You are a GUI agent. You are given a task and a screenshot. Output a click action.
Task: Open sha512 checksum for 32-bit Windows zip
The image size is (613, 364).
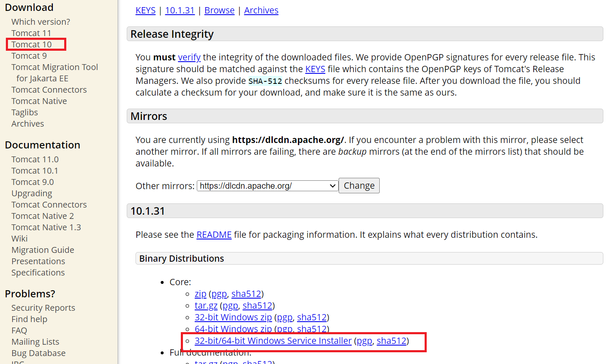point(312,317)
